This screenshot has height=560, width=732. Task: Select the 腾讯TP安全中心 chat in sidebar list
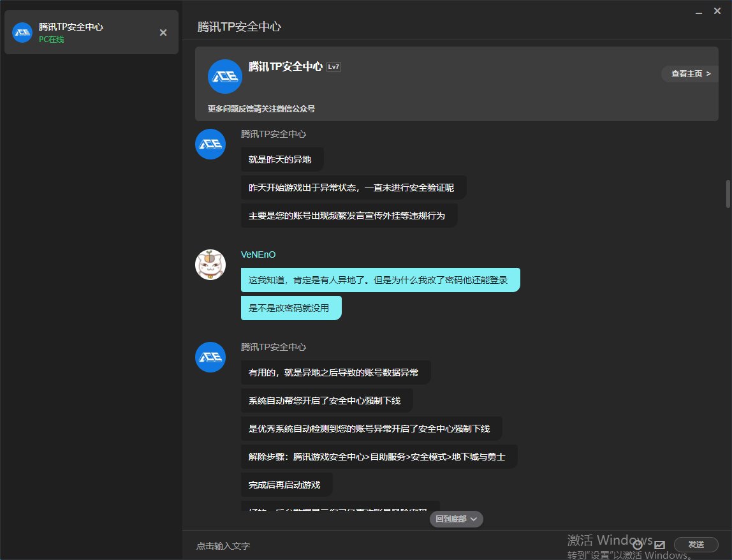click(x=92, y=33)
